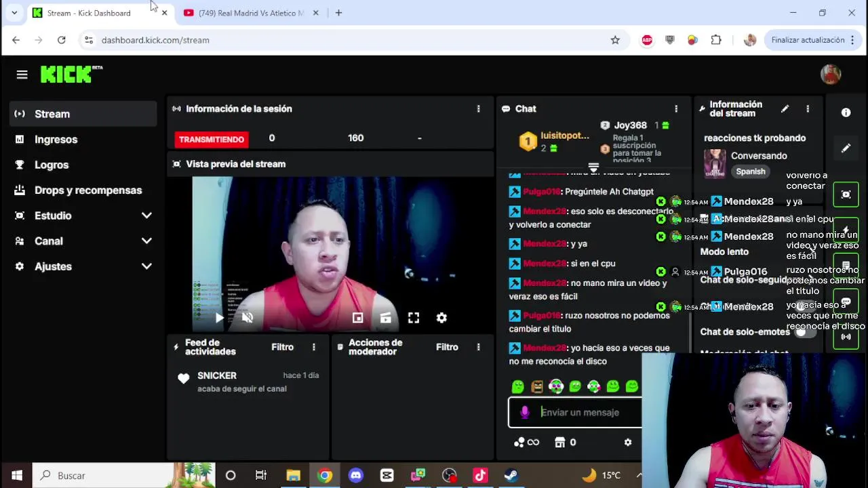Toggle moderator actions widget in right toolbar

coord(846,266)
